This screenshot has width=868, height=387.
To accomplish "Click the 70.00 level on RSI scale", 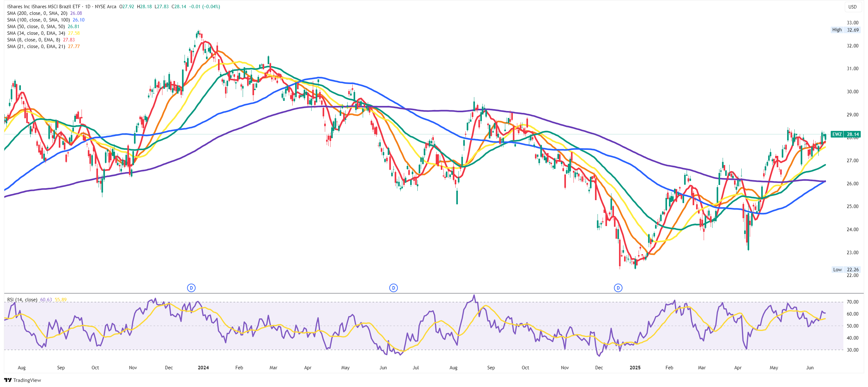I will click(x=853, y=302).
